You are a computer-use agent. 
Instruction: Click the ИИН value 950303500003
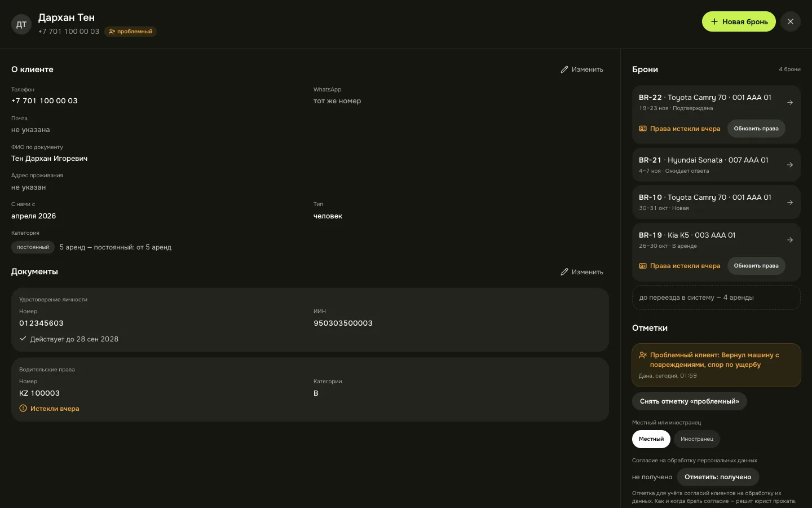click(x=343, y=323)
